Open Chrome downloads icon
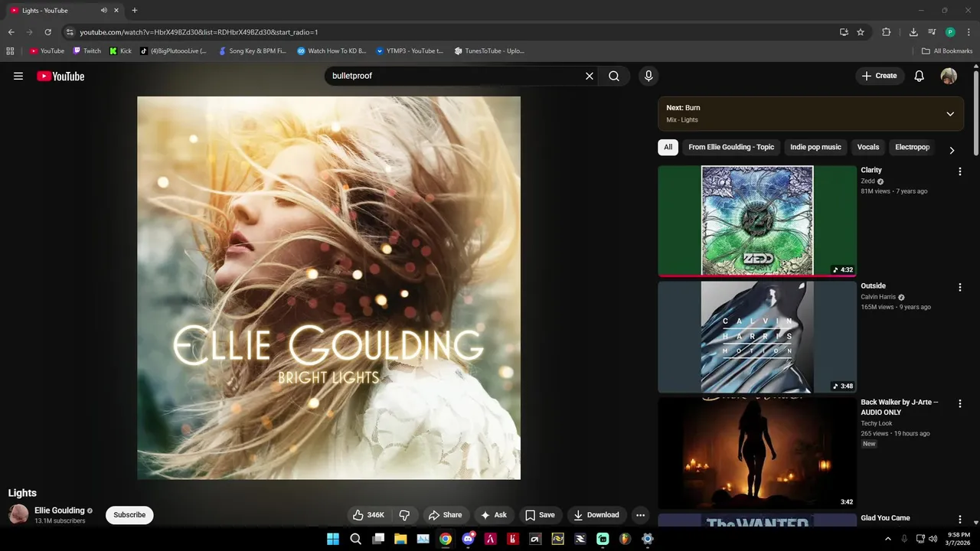The image size is (980, 551). point(913,32)
